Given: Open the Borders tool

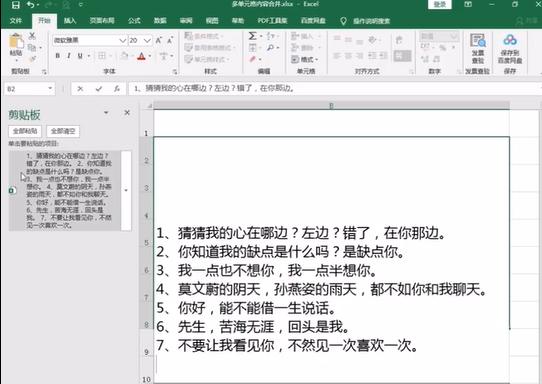Looking at the screenshot, I should pyautogui.click(x=102, y=56).
